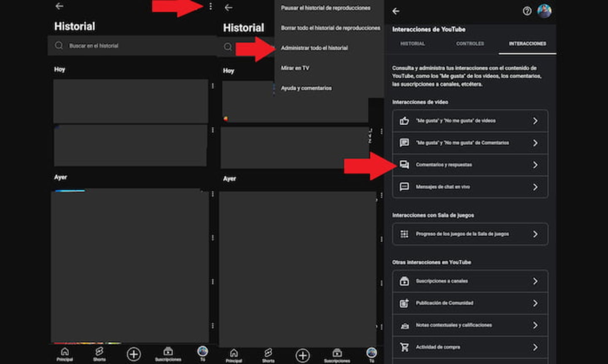Click grid icon of Progreso de los juegos
608x364 pixels.
click(404, 234)
